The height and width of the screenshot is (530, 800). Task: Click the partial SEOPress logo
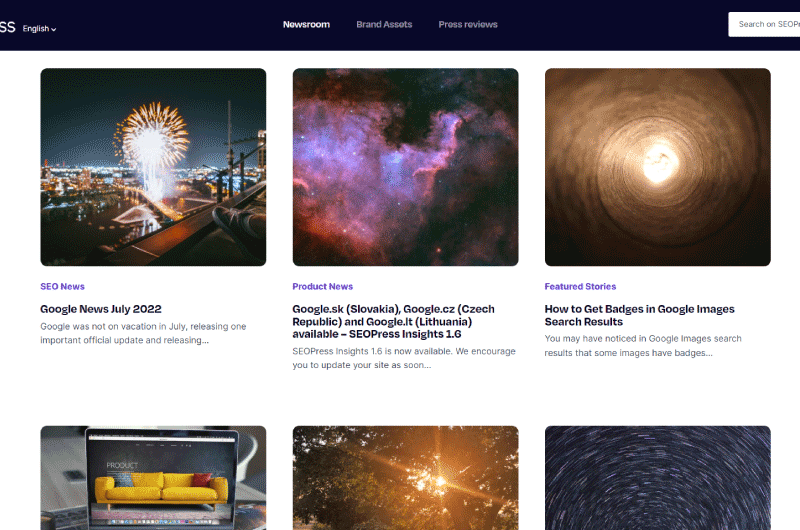8,27
